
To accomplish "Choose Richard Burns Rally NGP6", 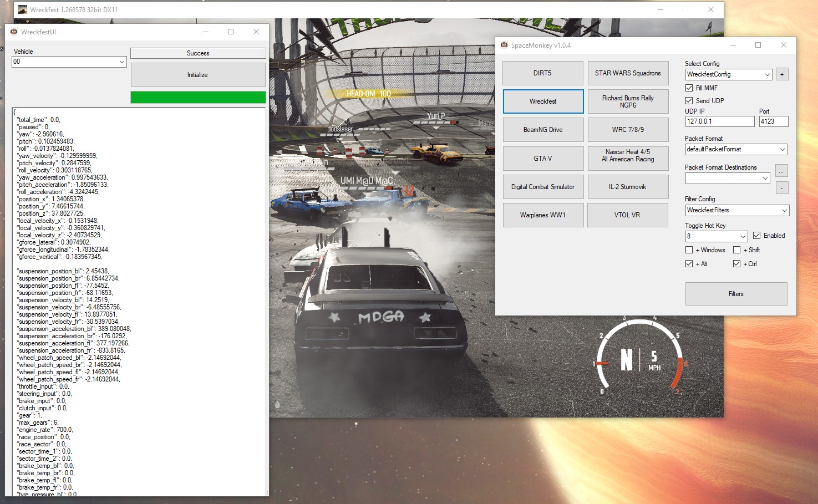I will click(628, 101).
